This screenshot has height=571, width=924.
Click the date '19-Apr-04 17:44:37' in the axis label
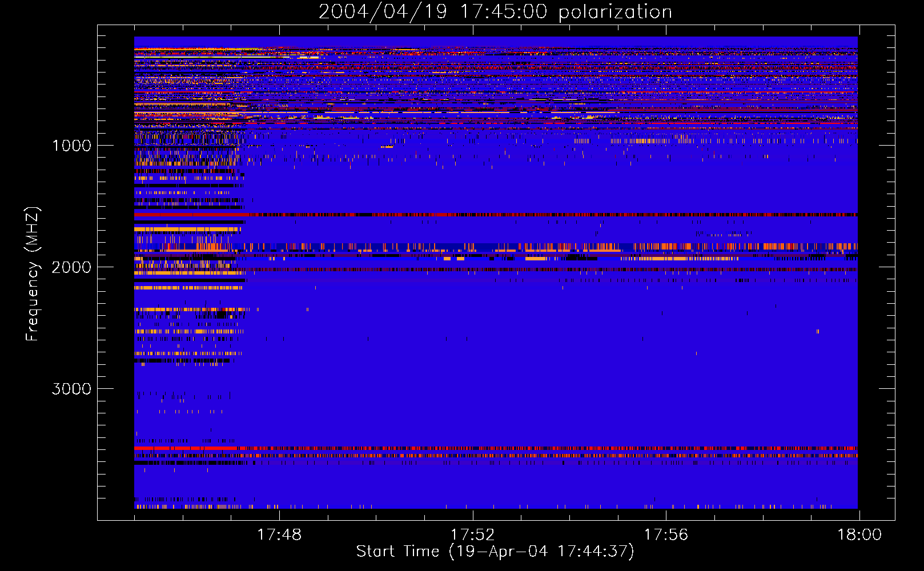click(x=541, y=552)
